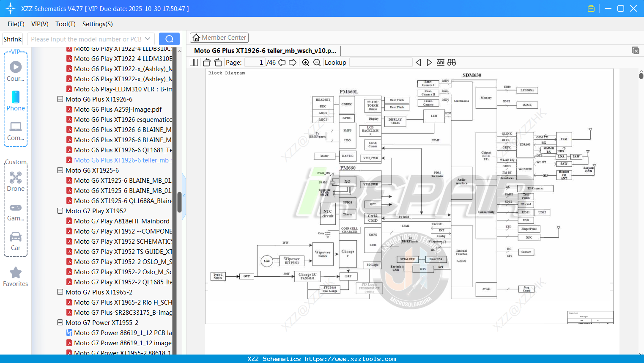Image resolution: width=644 pixels, height=363 pixels.
Task: Open the model number dropdown arrow
Action: click(148, 39)
